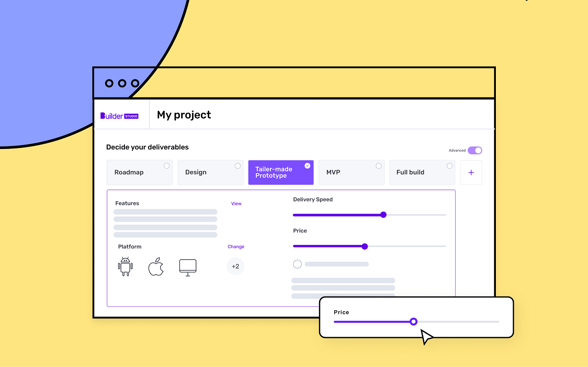Click the red traffic light window dot

click(x=109, y=83)
